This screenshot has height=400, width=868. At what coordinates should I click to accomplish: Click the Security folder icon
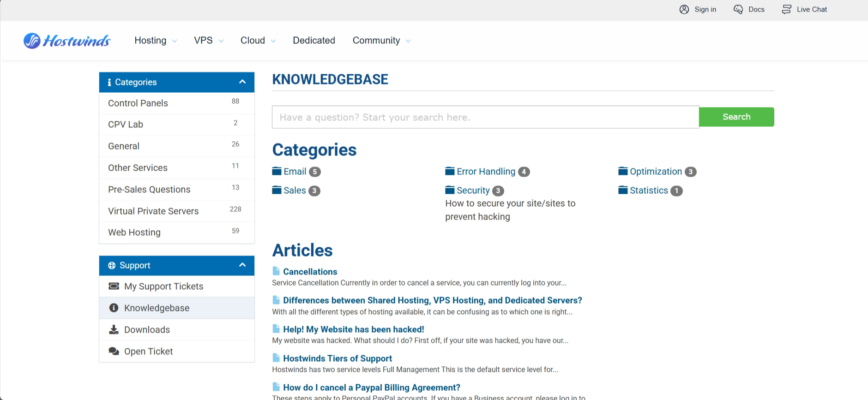(x=450, y=190)
